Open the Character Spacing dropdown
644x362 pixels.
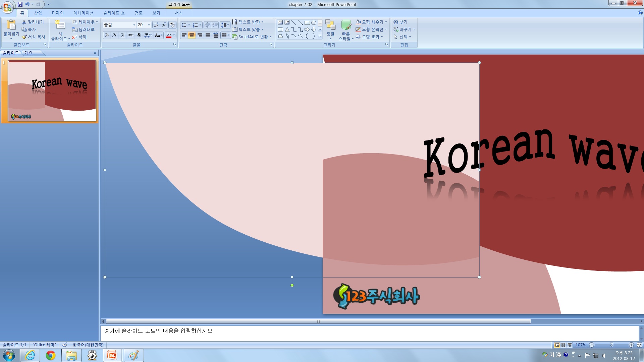148,35
